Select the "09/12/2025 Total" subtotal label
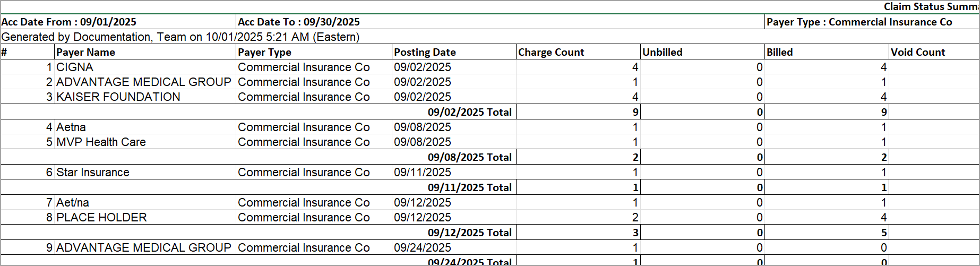Screen dimensions: 980x266 469,233
